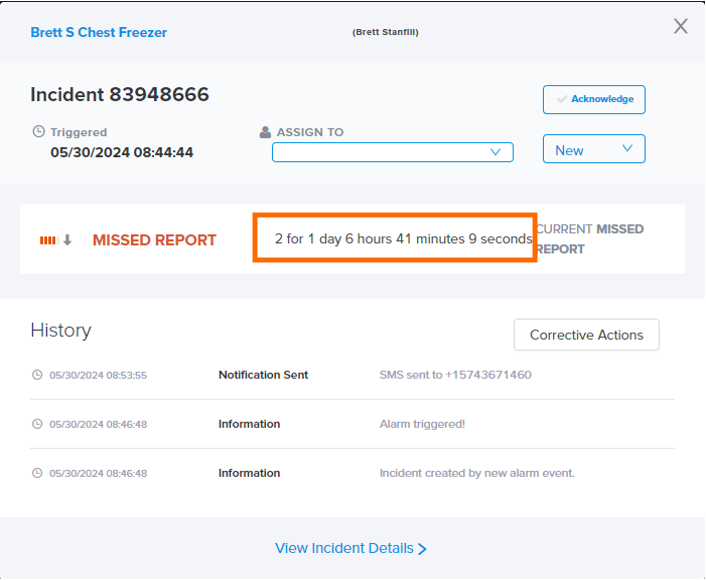Viewport: 706px width, 580px height.
Task: Click clock icon in Alarm triggered row
Action: click(37, 424)
